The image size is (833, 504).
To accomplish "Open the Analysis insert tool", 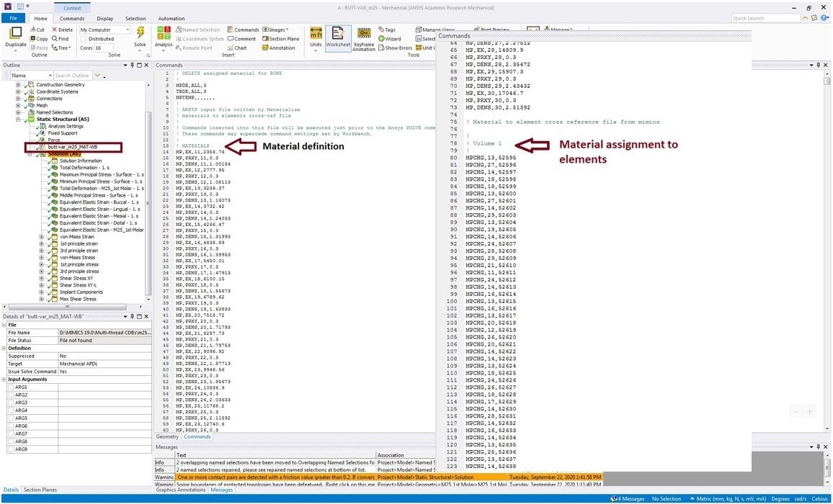I will click(x=164, y=37).
